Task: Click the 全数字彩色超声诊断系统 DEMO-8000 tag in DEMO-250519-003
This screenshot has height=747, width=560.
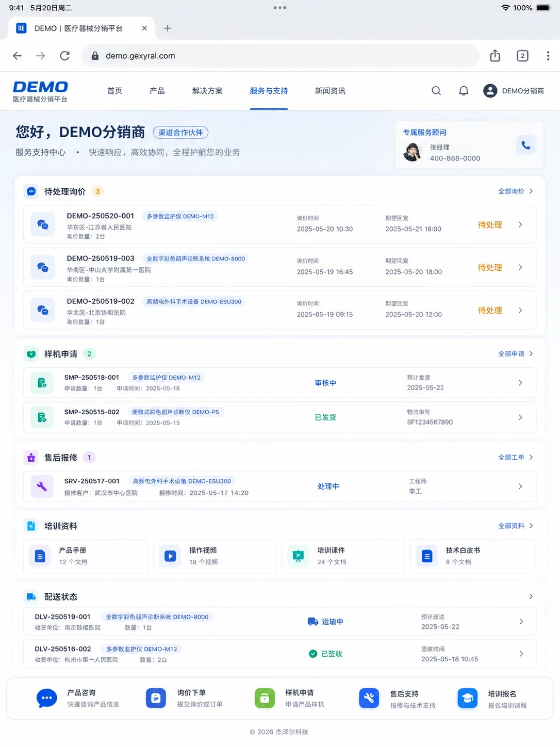Action: pyautogui.click(x=195, y=258)
